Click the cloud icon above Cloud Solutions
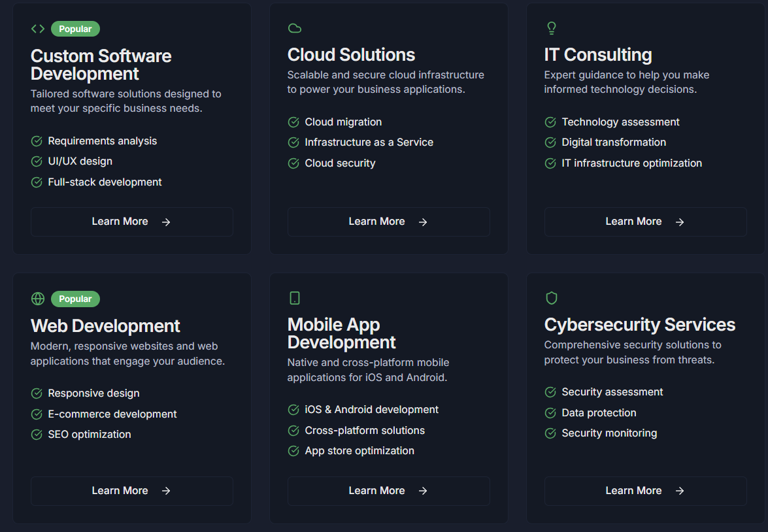 (295, 28)
